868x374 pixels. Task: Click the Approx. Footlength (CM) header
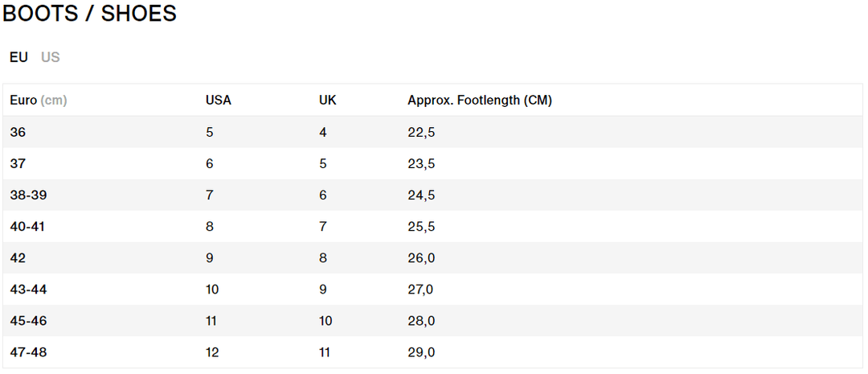tap(479, 101)
